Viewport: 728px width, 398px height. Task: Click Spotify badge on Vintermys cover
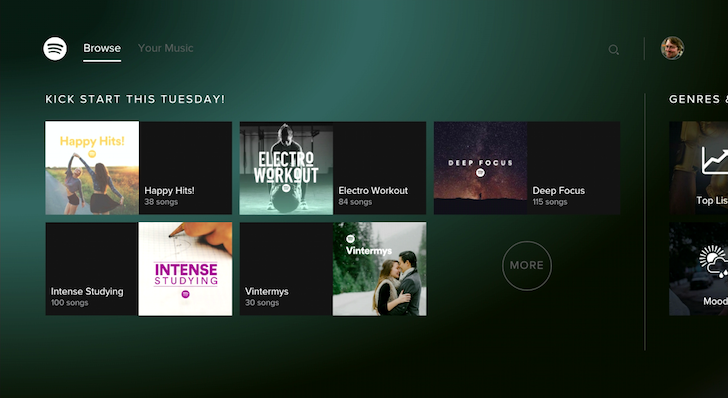click(x=351, y=239)
